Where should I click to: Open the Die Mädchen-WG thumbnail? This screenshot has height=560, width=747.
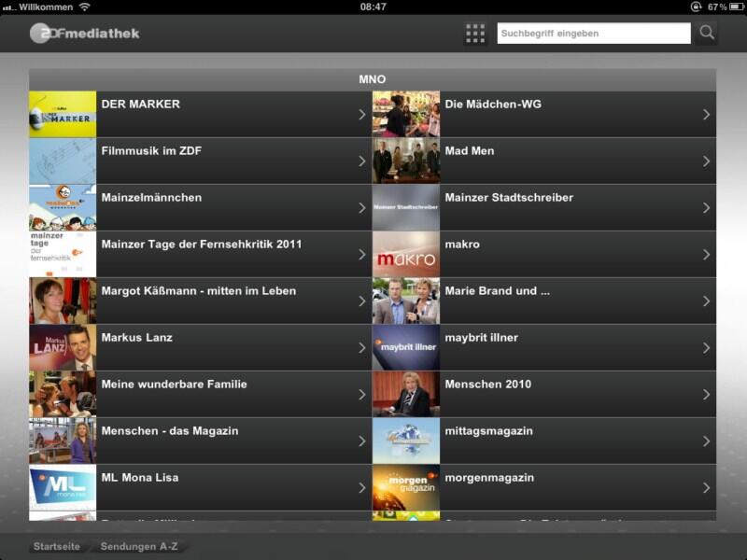click(x=406, y=114)
